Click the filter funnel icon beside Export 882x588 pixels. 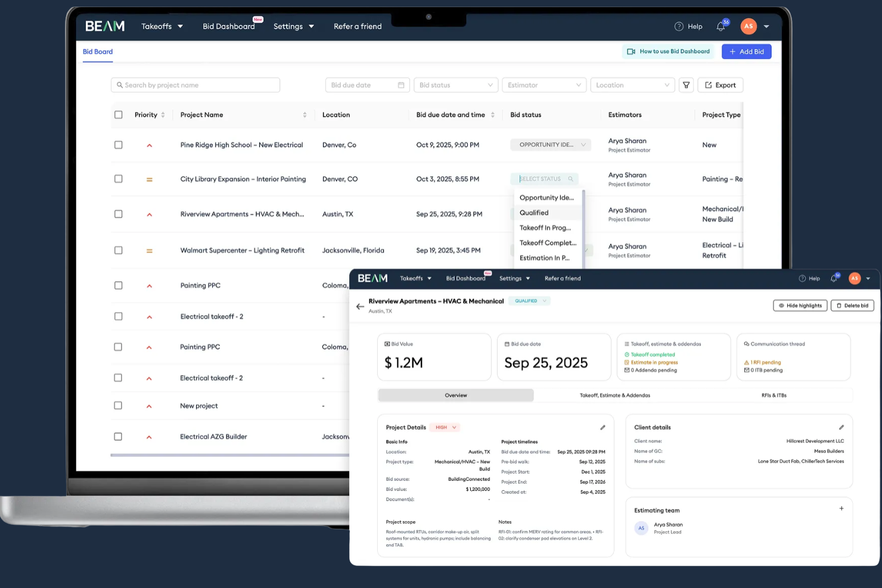[686, 85]
